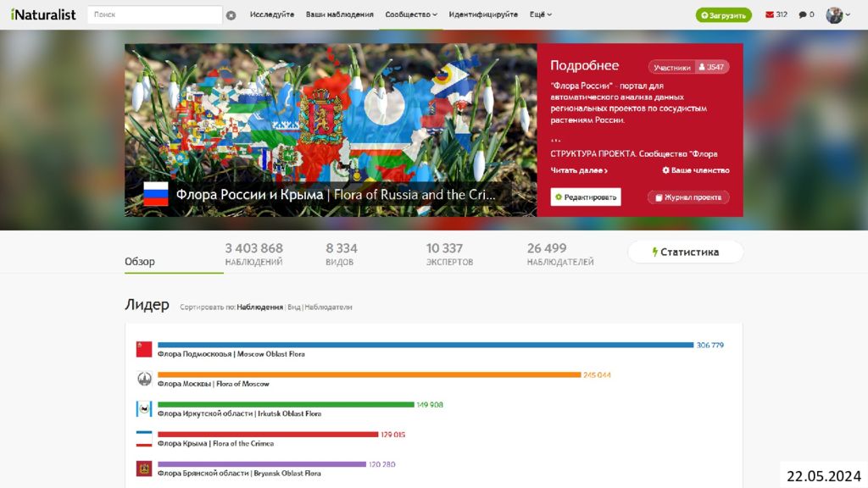Click the Редактировать button
This screenshot has height=488, width=868.
pos(586,197)
